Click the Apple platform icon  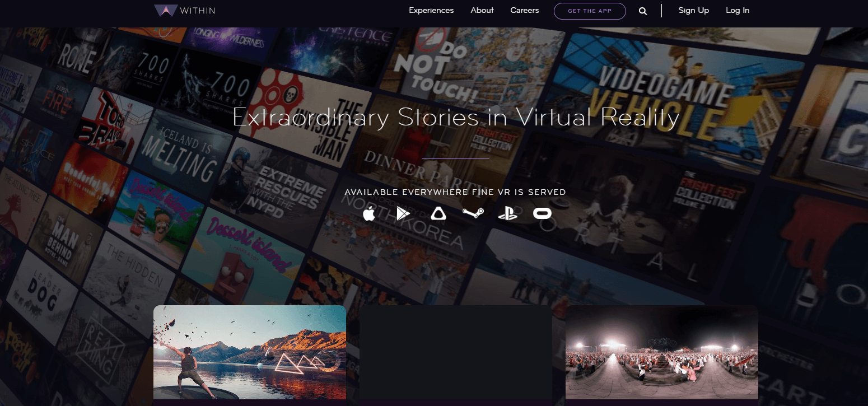(369, 213)
